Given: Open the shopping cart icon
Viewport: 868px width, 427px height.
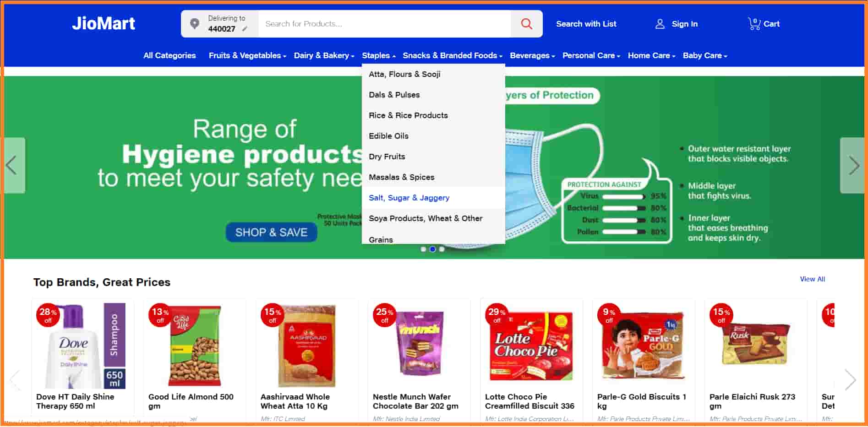Looking at the screenshot, I should (x=754, y=24).
